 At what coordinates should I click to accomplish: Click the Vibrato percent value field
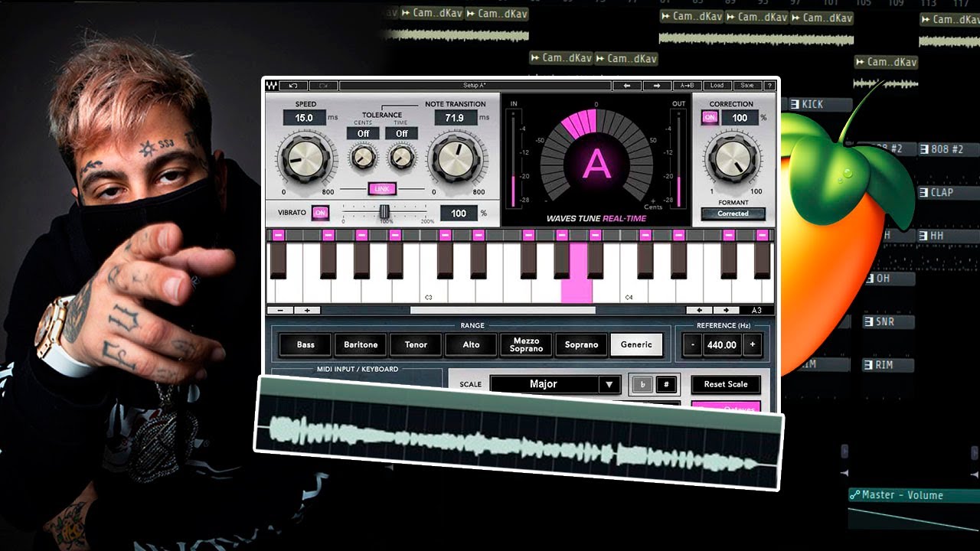pyautogui.click(x=459, y=214)
